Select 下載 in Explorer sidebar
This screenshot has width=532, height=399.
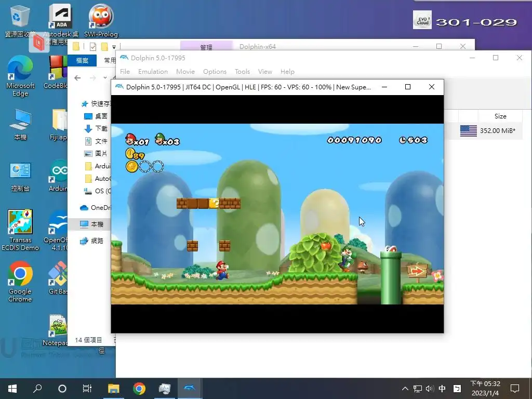tap(96, 129)
